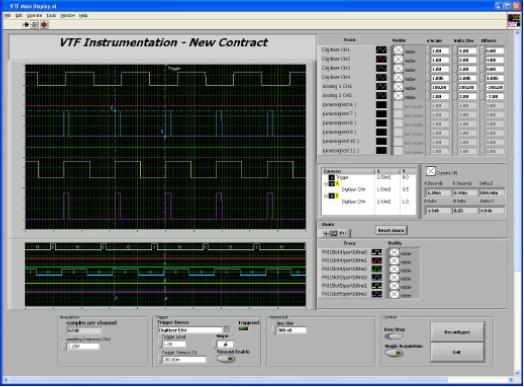Image resolution: width=524 pixels, height=387 pixels.
Task: Toggle Visible checkbox for DigScope CH1
Action: tap(398, 50)
